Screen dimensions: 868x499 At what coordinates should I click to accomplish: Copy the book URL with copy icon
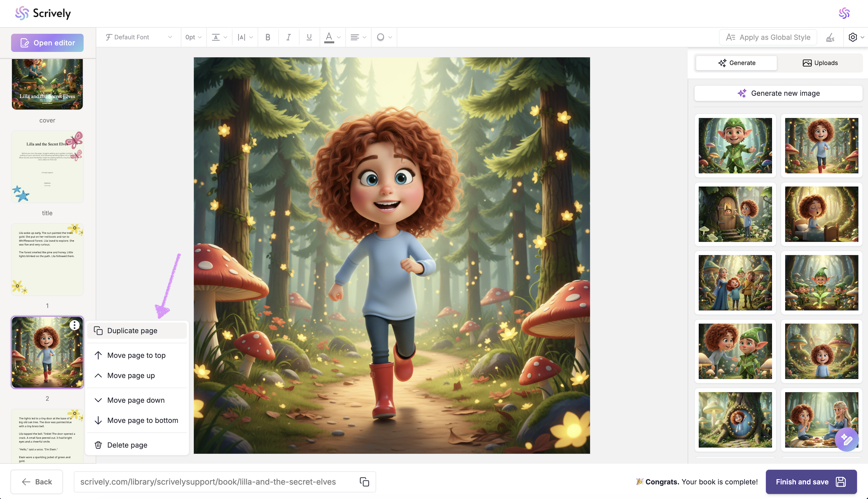(x=364, y=482)
